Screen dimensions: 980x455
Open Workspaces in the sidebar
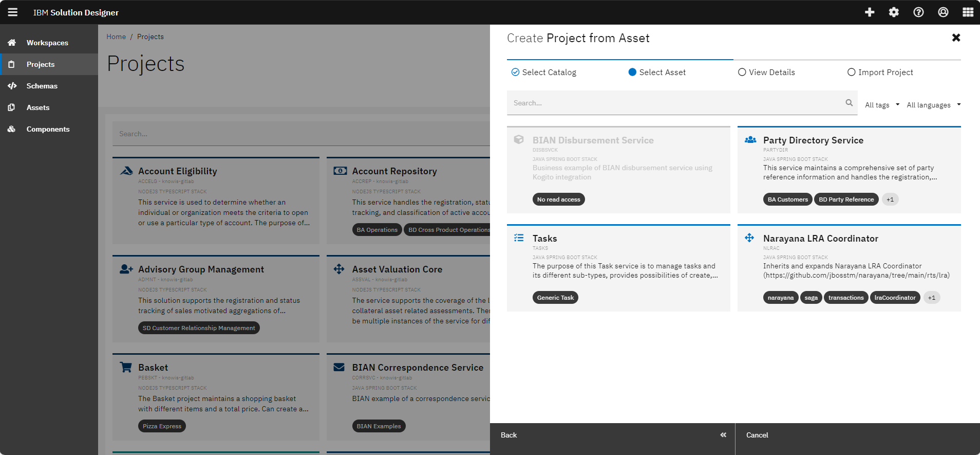pyautogui.click(x=49, y=43)
